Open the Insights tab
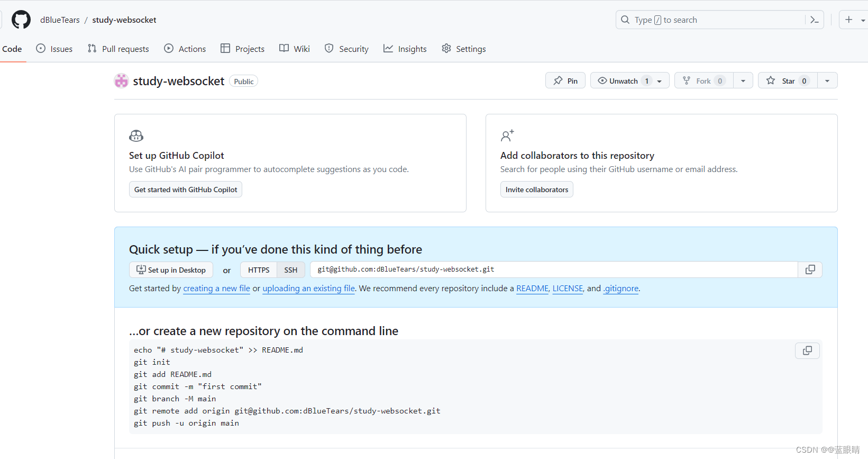Image resolution: width=868 pixels, height=459 pixels. 405,49
